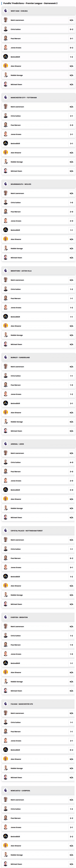76x868 pixels.
Task: Click the league badge beside Bournemouth - Wolves
Action: tap(5, 184)
